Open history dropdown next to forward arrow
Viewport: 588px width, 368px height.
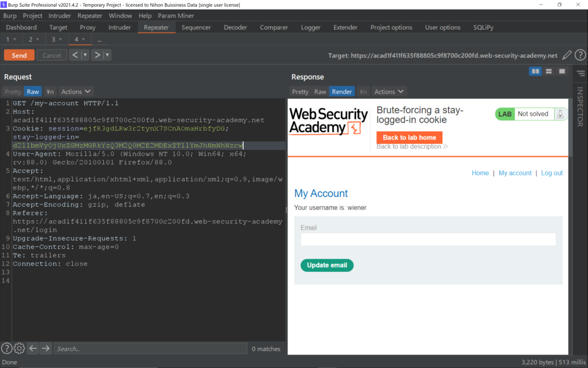[x=107, y=55]
